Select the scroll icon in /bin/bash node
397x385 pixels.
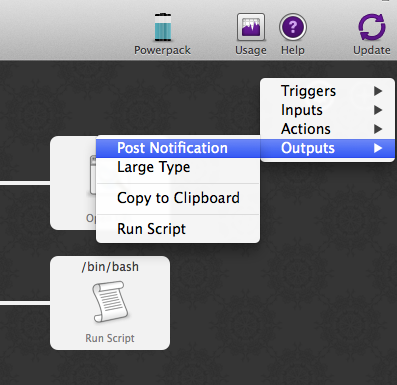click(x=110, y=302)
